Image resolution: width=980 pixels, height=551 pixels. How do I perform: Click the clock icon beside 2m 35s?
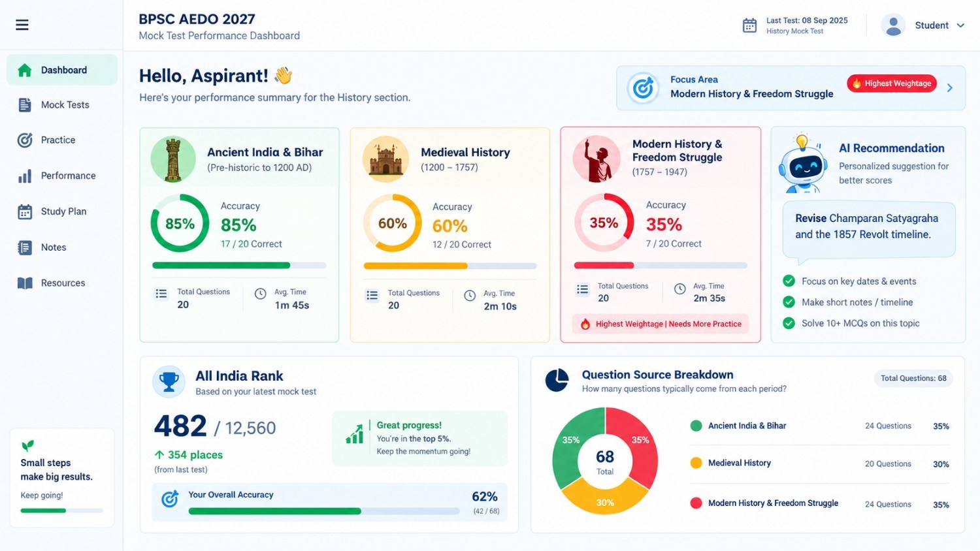[679, 289]
